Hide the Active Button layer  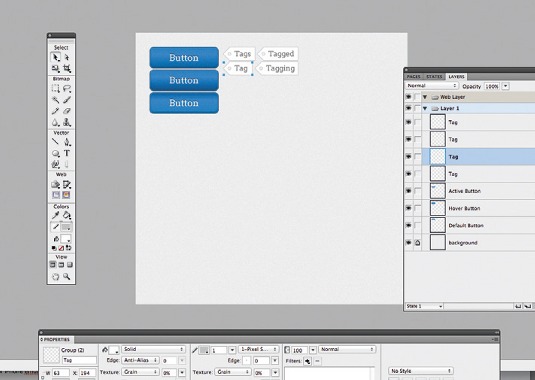point(408,191)
